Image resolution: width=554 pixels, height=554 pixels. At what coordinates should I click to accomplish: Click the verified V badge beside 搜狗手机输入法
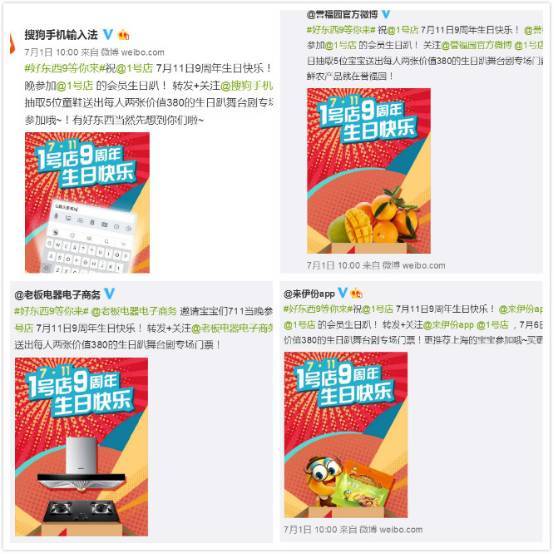(x=108, y=35)
